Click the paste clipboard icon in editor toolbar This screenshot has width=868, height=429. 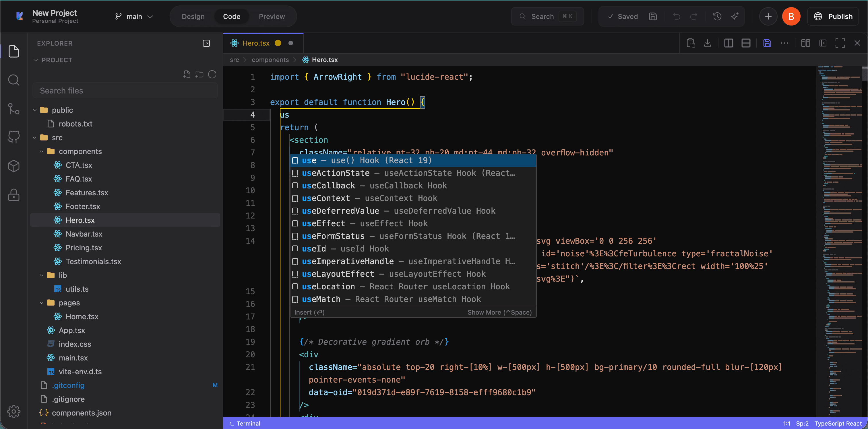coord(690,43)
